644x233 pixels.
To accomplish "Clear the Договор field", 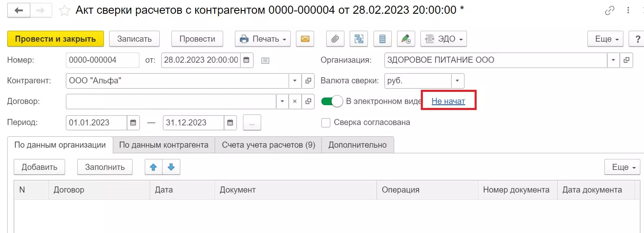I will pos(295,102).
